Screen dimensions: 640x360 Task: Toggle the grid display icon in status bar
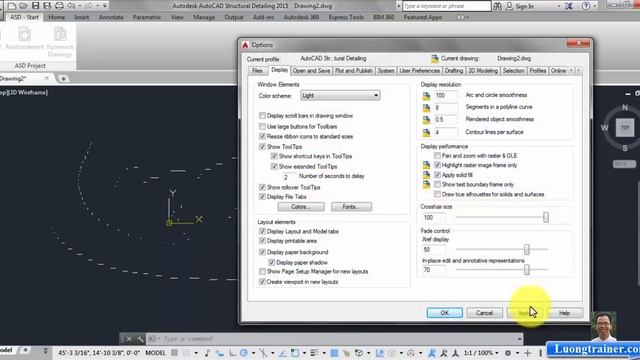[174, 353]
